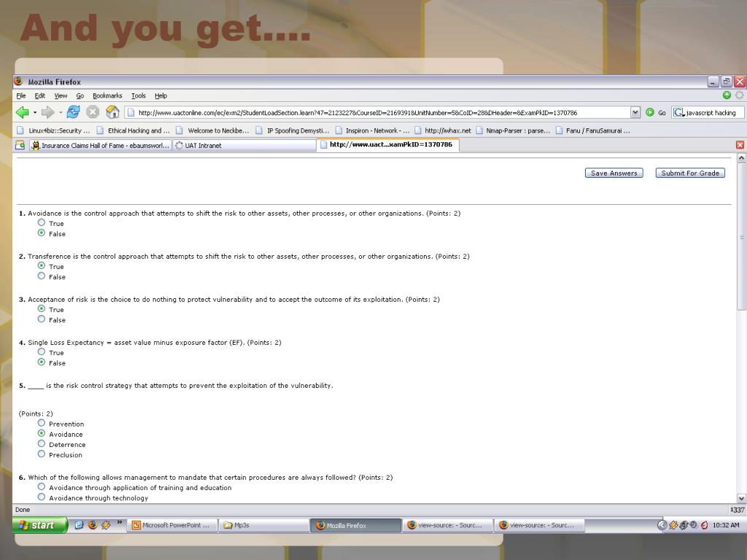Select False for question 1 Avoidance
747x560 pixels.
coord(42,233)
